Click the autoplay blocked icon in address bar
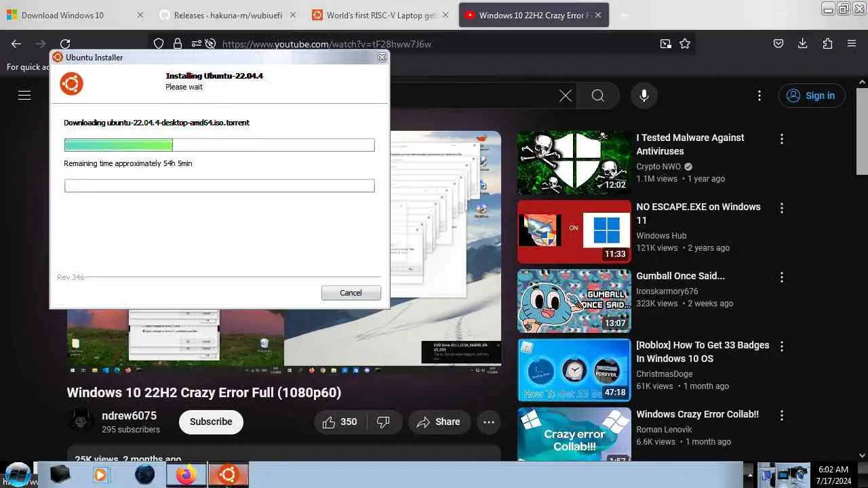This screenshot has height=488, width=868. pos(210,43)
